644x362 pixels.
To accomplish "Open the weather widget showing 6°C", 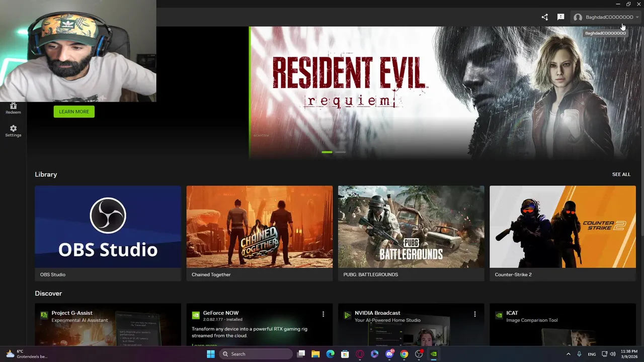I will pyautogui.click(x=26, y=354).
